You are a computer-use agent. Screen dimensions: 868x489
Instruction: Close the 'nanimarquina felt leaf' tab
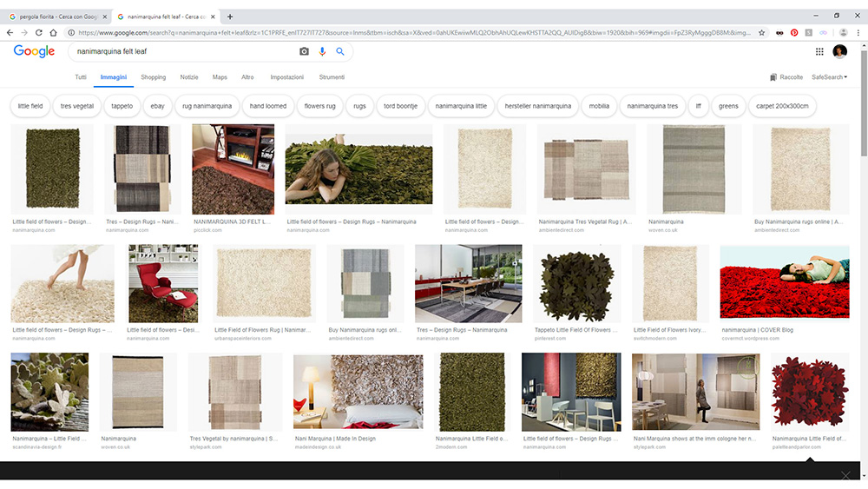214,17
